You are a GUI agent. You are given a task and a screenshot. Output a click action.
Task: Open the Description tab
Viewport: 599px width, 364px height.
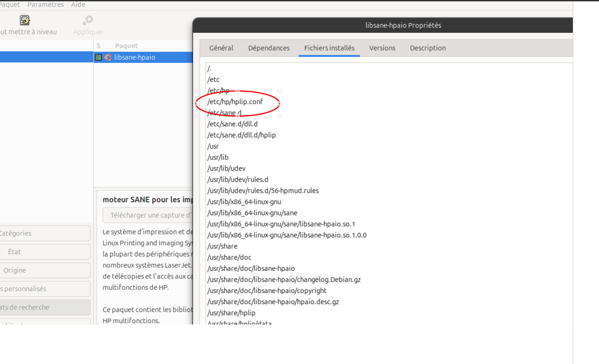428,48
